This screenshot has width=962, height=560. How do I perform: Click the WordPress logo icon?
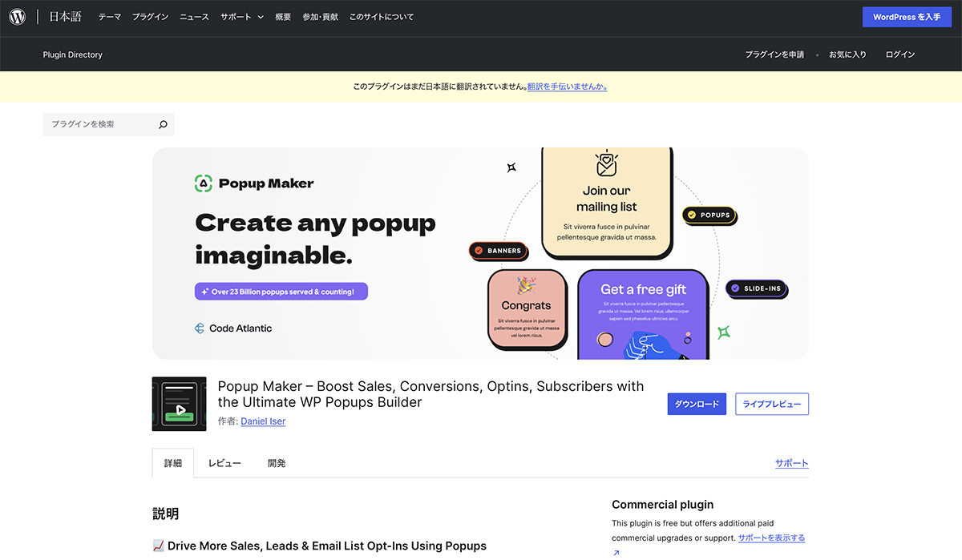pos(18,17)
